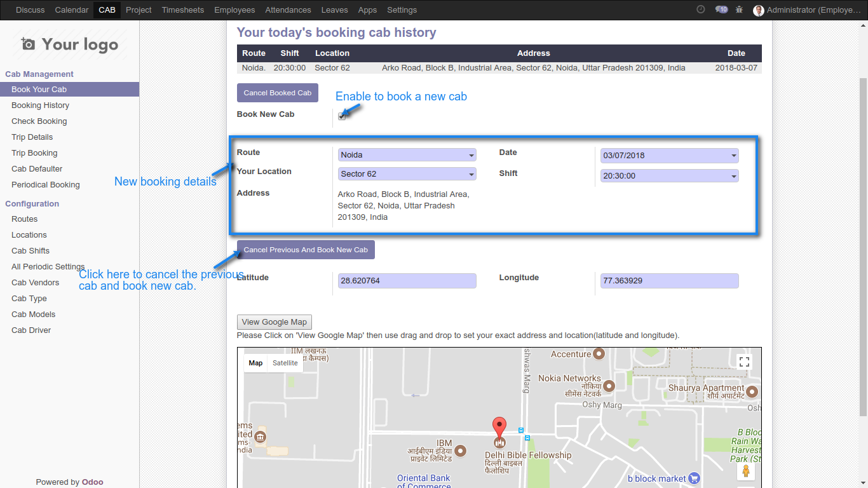Open the Calendar menu
Screen dimensions: 868x488
tap(72, 10)
